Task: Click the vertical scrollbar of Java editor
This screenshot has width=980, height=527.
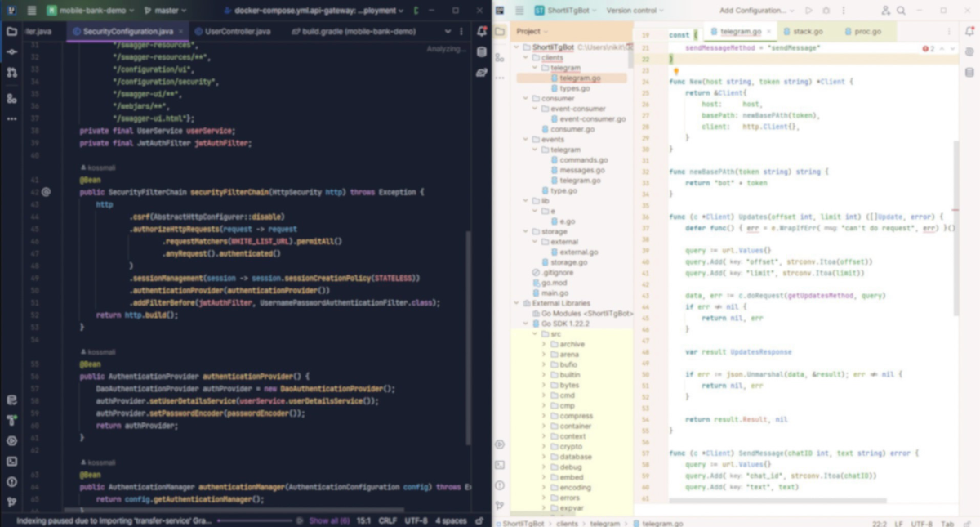Action: [x=469, y=337]
